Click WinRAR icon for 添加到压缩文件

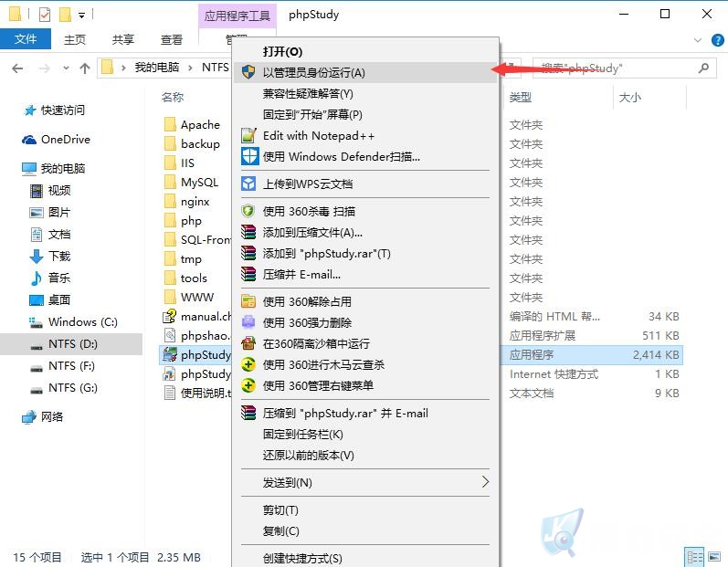click(x=248, y=232)
